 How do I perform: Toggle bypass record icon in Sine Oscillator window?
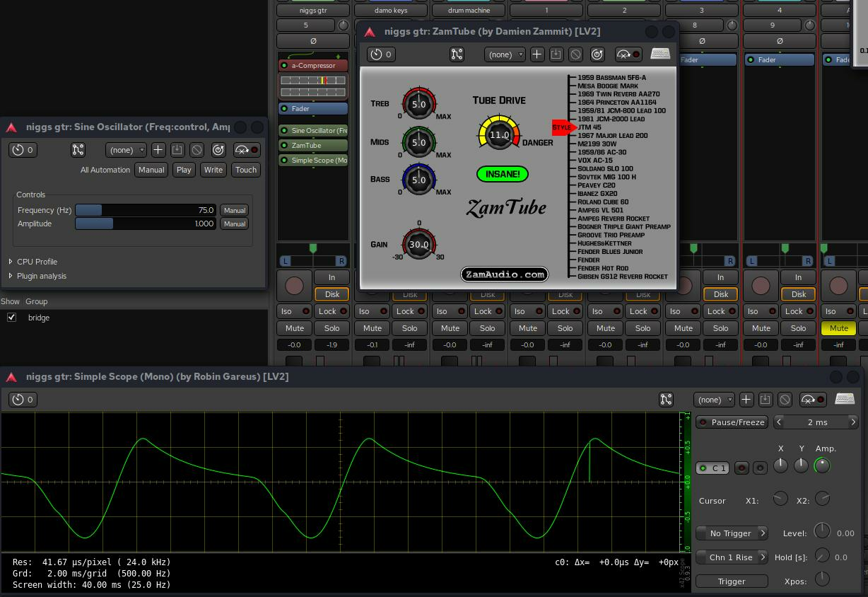(246, 150)
